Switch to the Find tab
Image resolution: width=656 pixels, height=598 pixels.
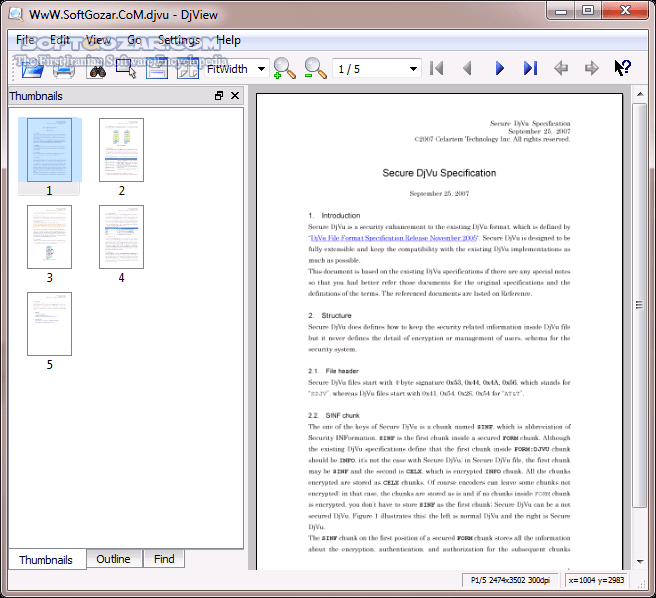[164, 559]
